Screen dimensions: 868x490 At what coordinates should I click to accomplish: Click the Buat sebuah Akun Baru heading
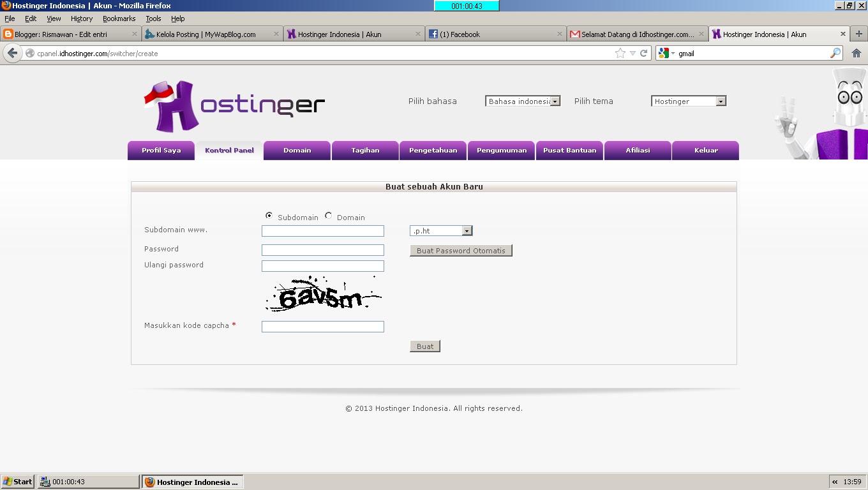click(434, 187)
